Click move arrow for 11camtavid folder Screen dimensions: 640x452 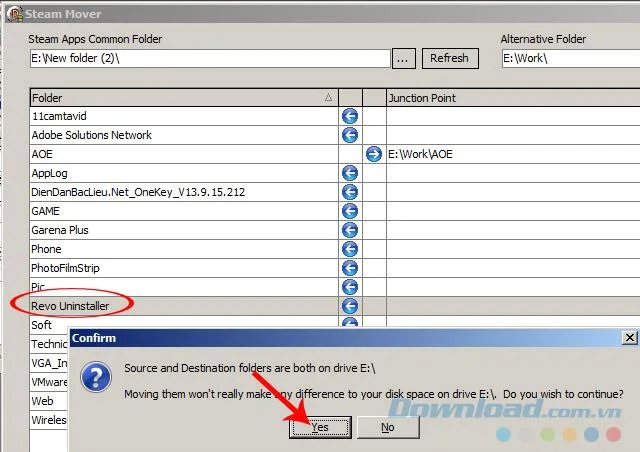tap(350, 116)
